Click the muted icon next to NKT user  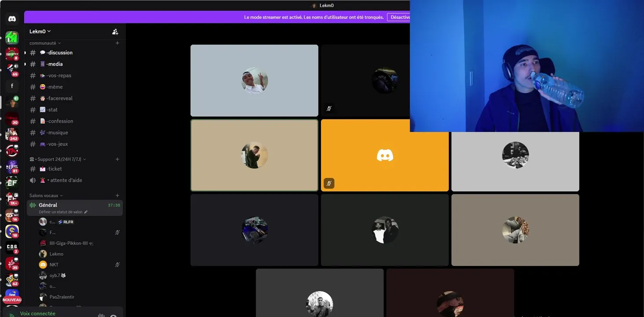coord(117,265)
